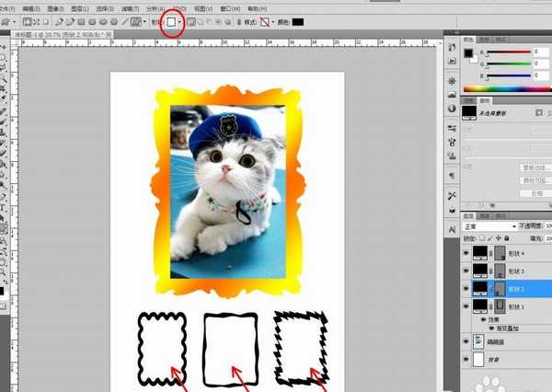Click the black color swatch in options bar
Image resolution: width=552 pixels, height=392 pixels.
tap(298, 20)
